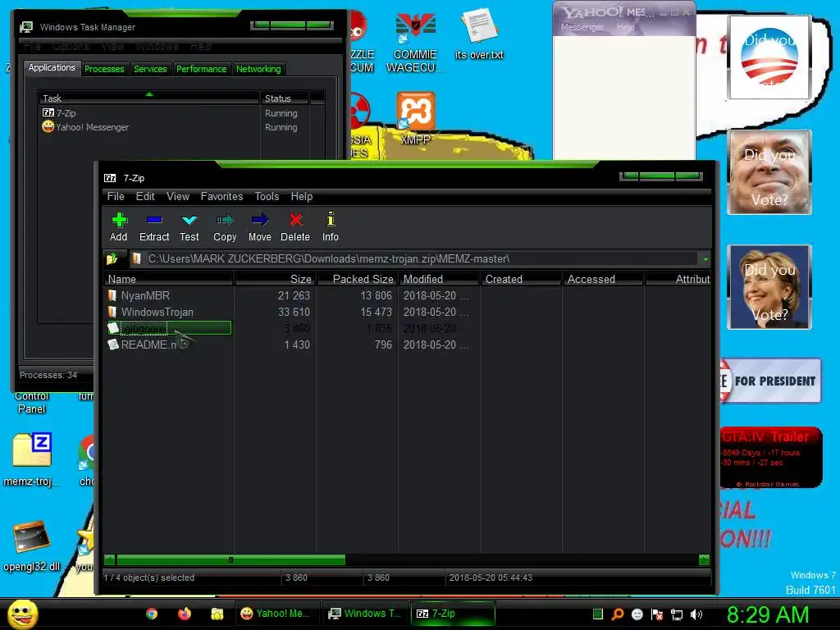Switch to Processes tab in Task Manager
Image resolution: width=840 pixels, height=630 pixels.
(104, 69)
